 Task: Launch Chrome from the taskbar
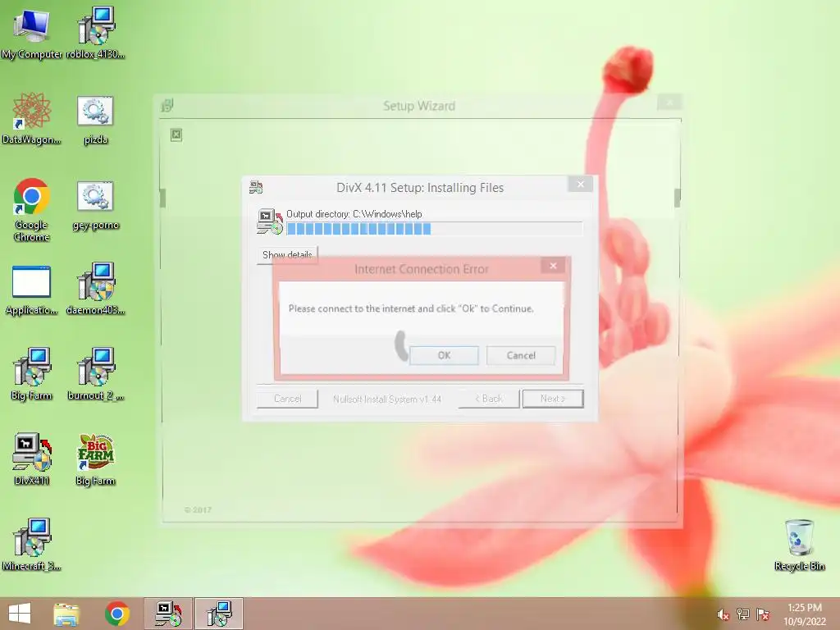pos(117,614)
